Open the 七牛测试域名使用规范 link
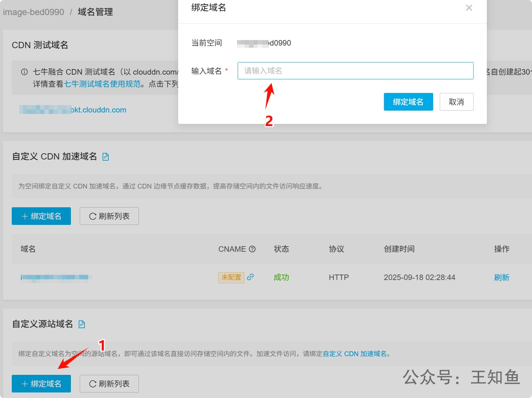532x398 pixels. coord(102,84)
